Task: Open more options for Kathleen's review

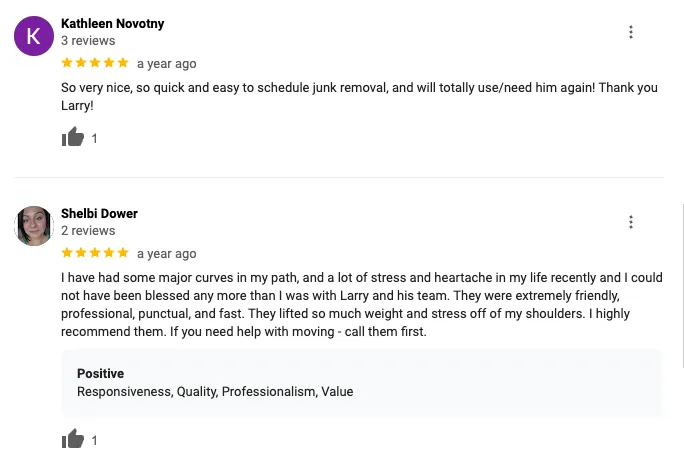Action: click(x=631, y=32)
